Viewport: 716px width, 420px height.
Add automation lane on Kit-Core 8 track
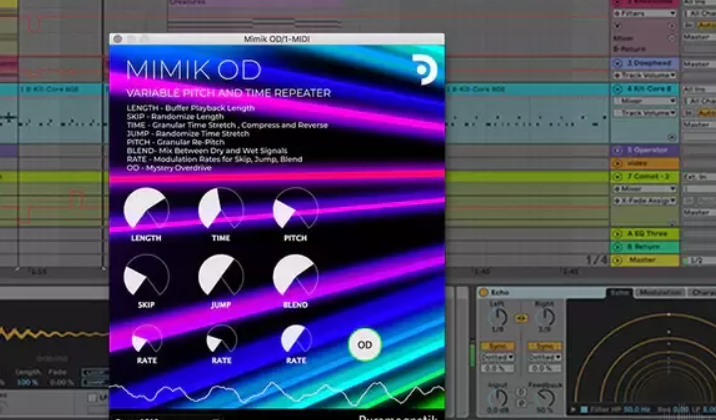(672, 137)
